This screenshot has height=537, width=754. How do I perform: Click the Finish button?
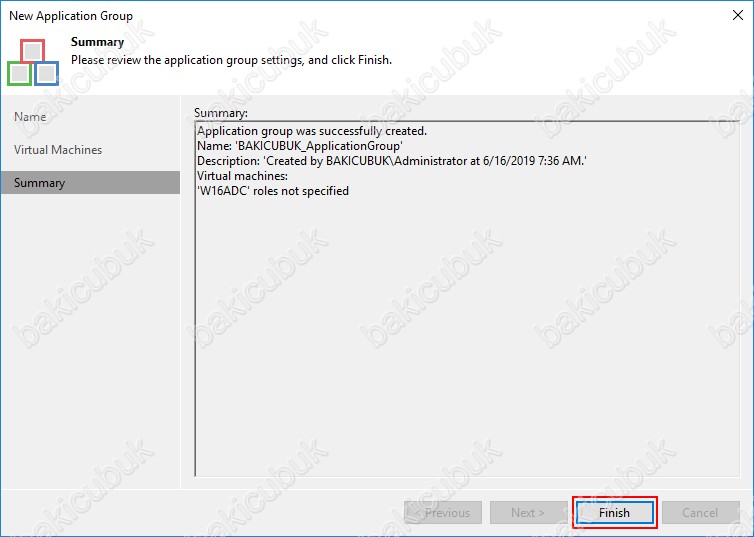click(615, 512)
